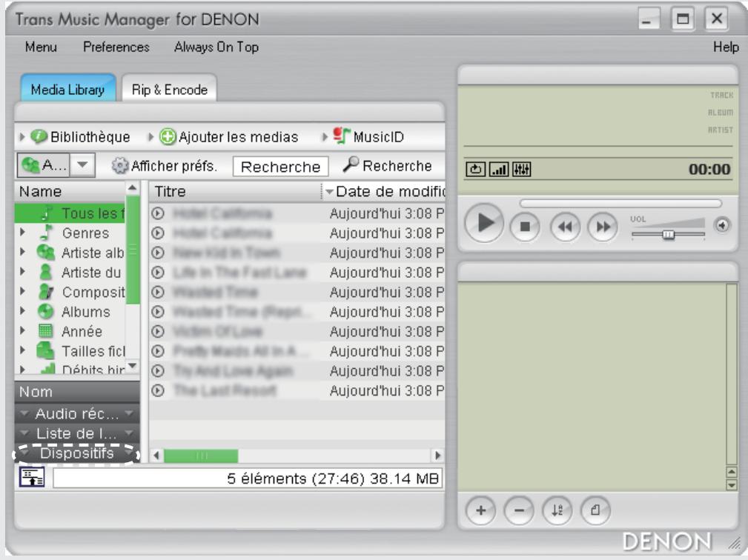Click the plus button to add to playlist

(481, 510)
